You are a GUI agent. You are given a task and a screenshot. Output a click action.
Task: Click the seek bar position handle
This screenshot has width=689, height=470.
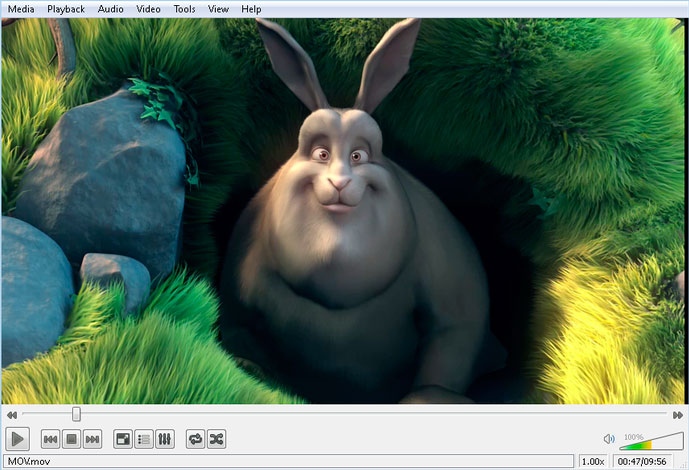point(76,414)
